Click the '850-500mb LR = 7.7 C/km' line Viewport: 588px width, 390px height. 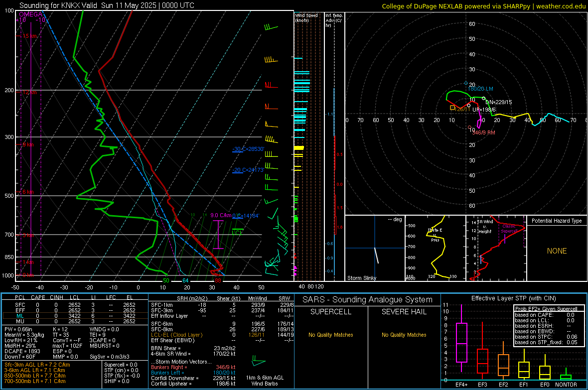point(35,376)
